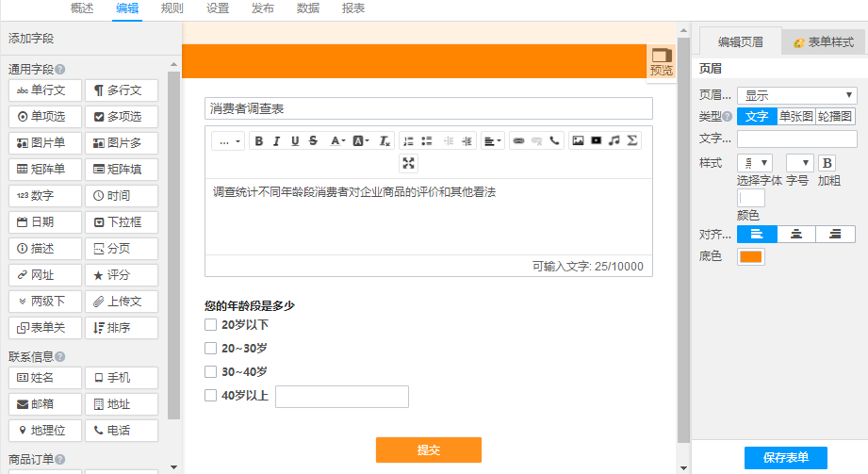
Task: Maximize the editor with fullscreen icon
Action: point(408,163)
